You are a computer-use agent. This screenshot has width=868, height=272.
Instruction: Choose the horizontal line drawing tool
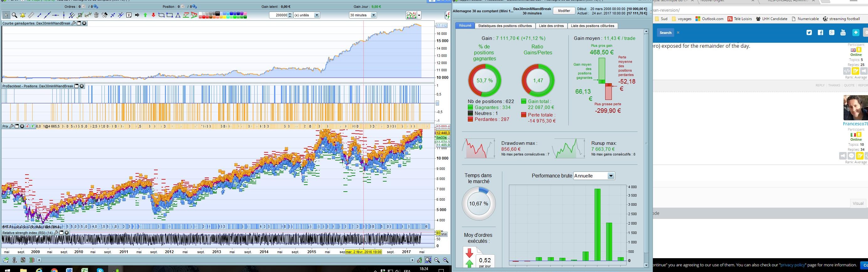(56, 15)
